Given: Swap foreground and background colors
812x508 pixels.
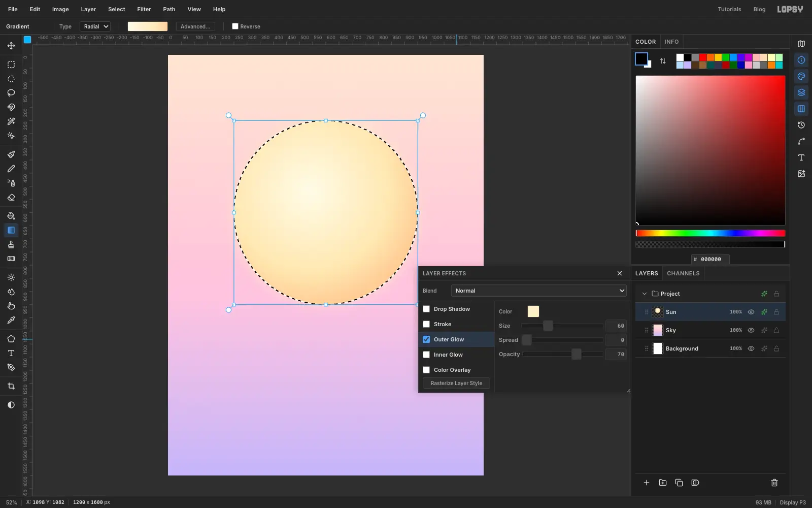Looking at the screenshot, I should (x=663, y=61).
